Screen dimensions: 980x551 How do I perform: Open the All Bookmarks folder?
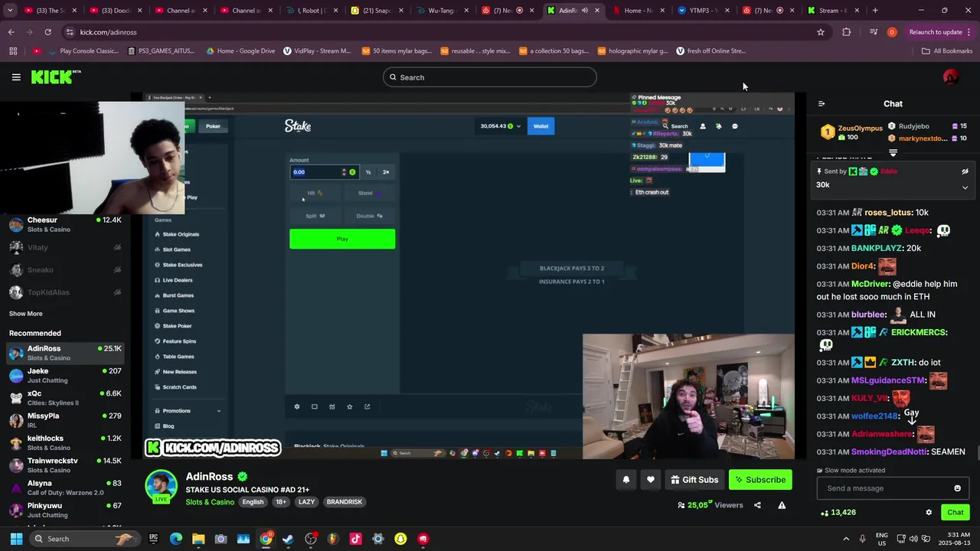click(x=947, y=51)
